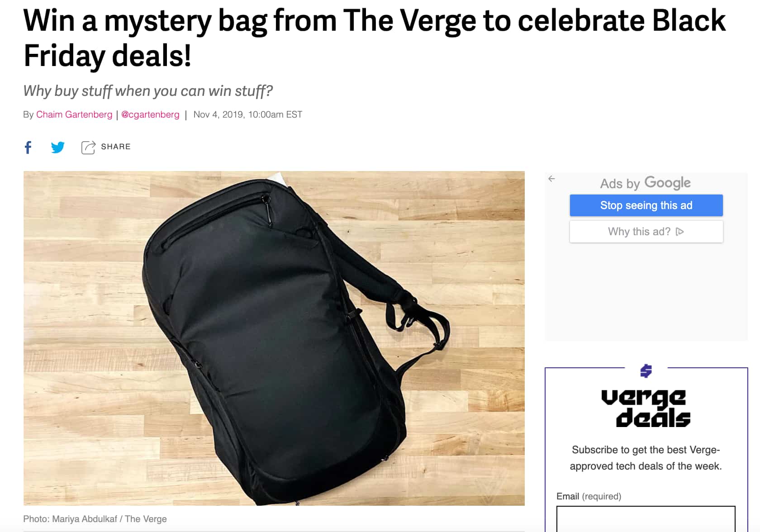Share article on Facebook icon

click(x=28, y=147)
